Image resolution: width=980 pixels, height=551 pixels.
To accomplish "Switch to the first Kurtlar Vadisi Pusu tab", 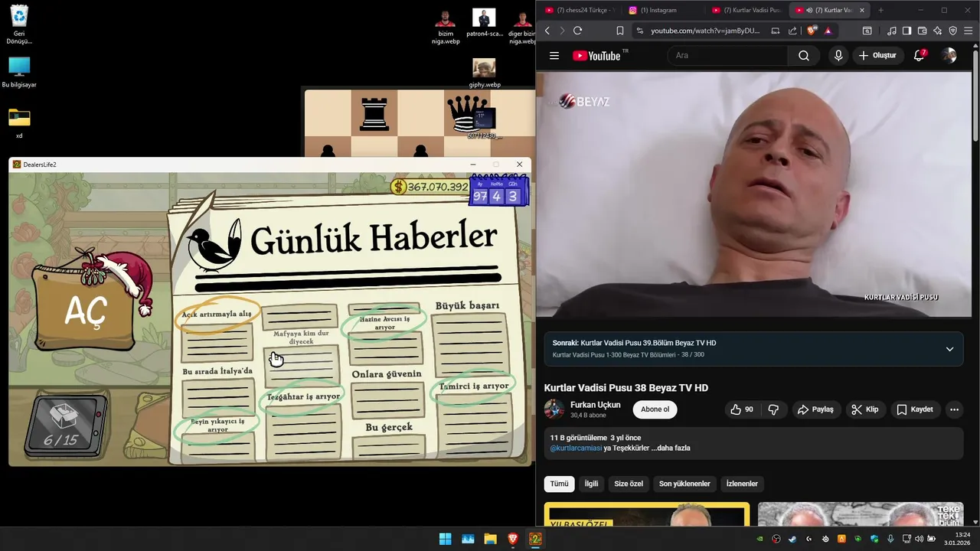I will (746, 10).
